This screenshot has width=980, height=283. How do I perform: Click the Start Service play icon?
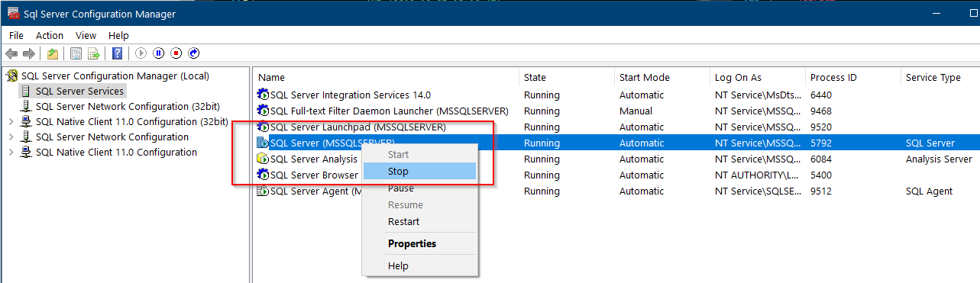[141, 53]
